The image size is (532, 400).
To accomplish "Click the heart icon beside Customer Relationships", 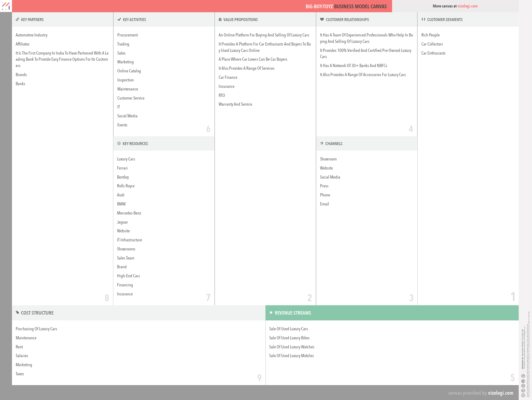I will (322, 19).
